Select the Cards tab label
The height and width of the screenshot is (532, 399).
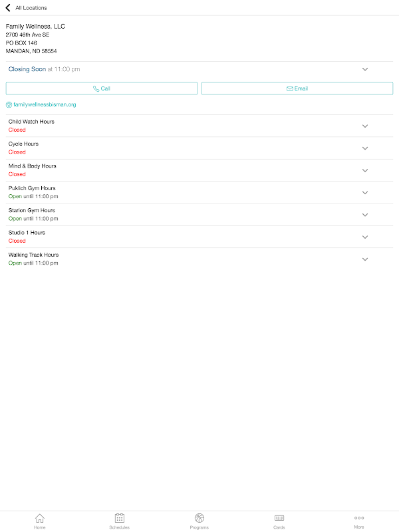pyautogui.click(x=279, y=527)
